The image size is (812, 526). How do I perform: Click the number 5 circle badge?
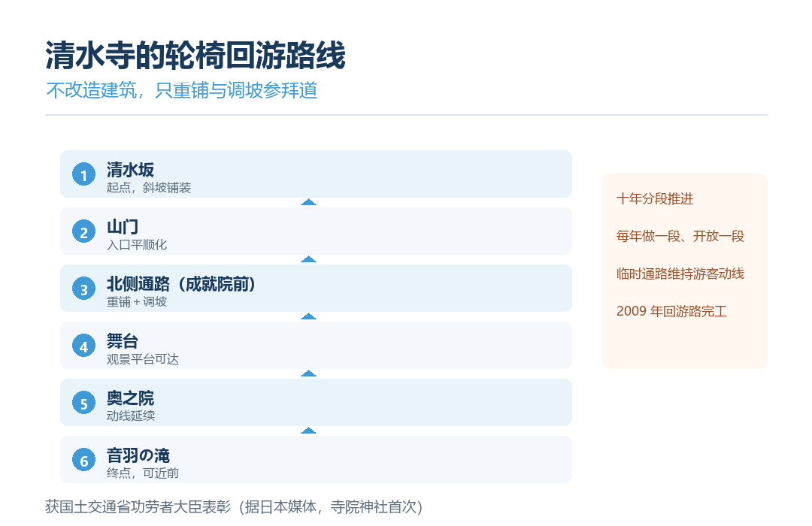(83, 403)
